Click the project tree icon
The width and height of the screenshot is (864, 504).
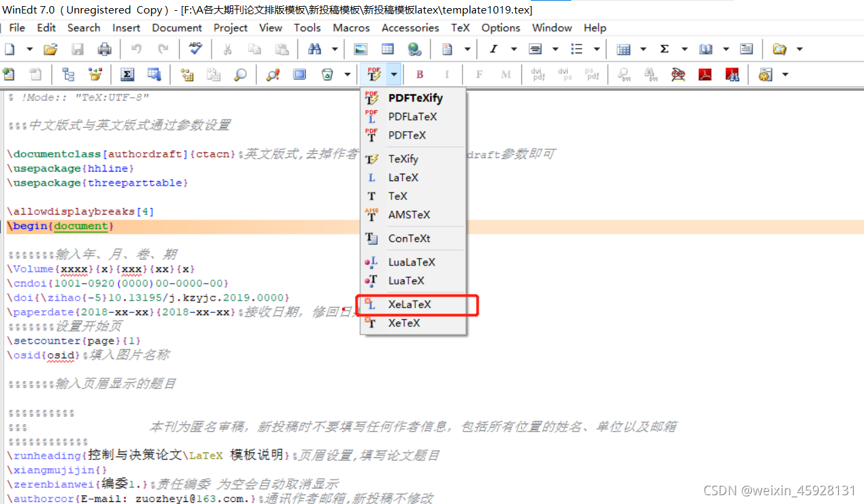(68, 74)
